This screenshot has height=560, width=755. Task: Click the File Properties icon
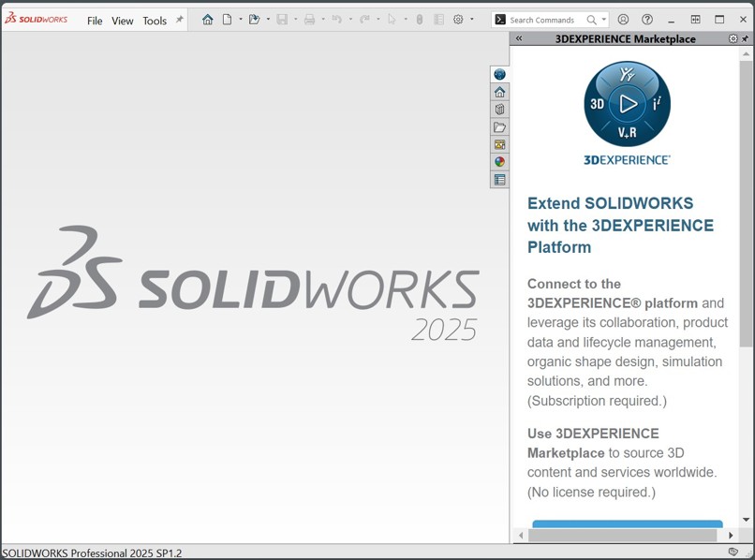[438, 20]
